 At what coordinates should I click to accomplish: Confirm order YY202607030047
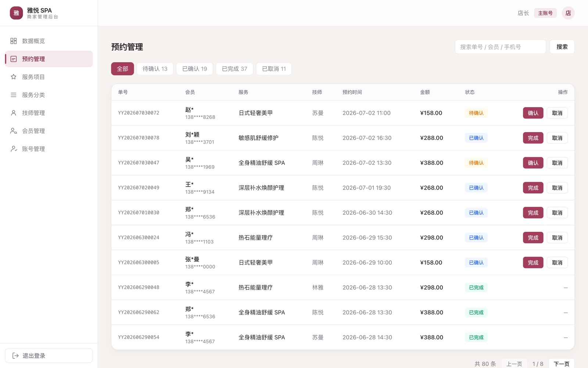[533, 163]
